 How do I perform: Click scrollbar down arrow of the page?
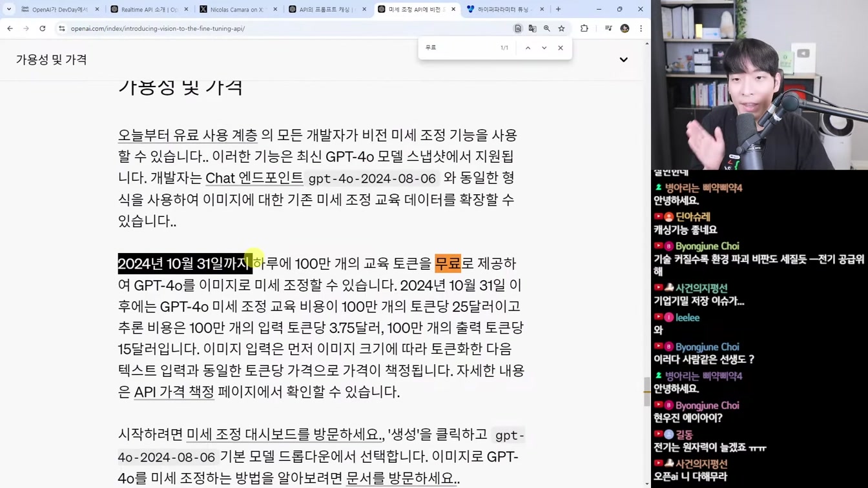coord(647,483)
